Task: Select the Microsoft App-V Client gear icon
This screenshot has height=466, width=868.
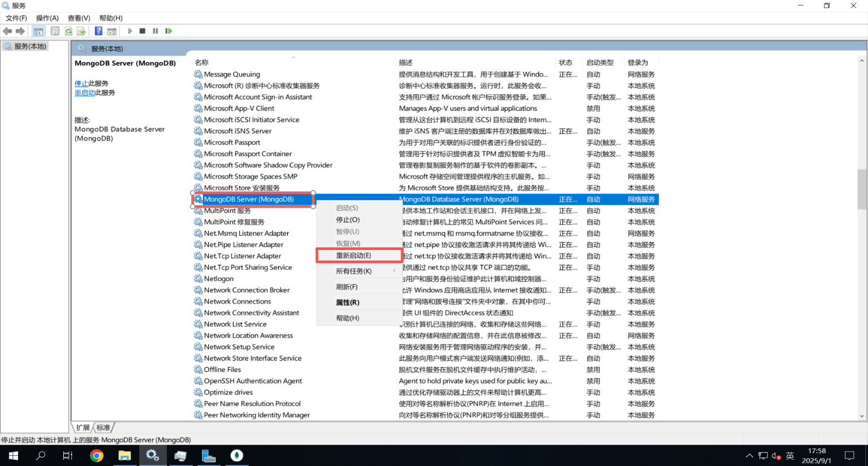Action: pos(198,109)
